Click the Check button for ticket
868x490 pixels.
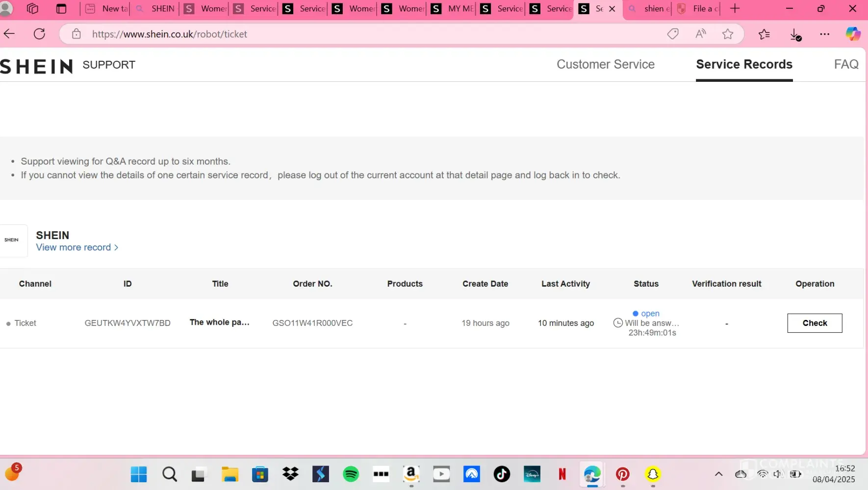(x=815, y=323)
